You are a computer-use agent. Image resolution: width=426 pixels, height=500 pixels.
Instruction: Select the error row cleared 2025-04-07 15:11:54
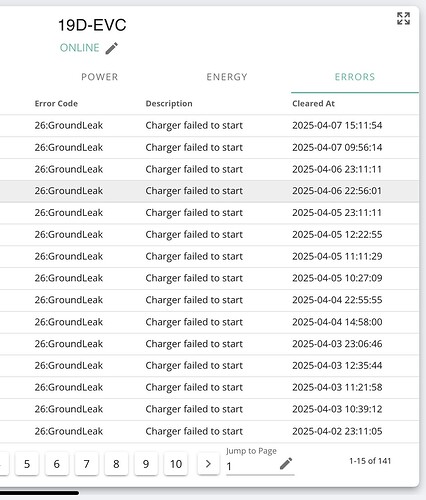tap(209, 126)
